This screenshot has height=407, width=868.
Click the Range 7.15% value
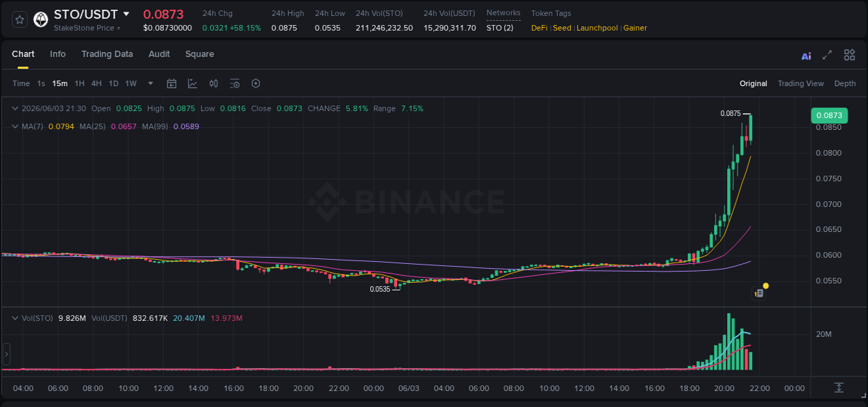click(x=412, y=108)
